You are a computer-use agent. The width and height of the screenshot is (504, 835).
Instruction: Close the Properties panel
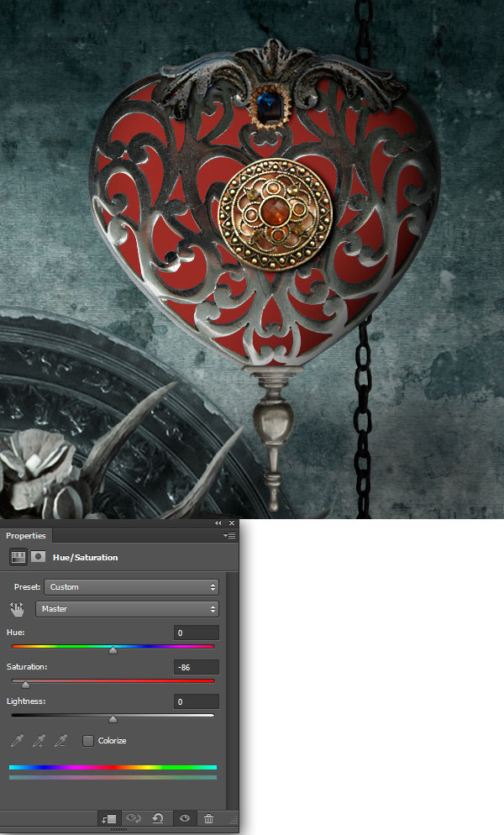click(231, 523)
